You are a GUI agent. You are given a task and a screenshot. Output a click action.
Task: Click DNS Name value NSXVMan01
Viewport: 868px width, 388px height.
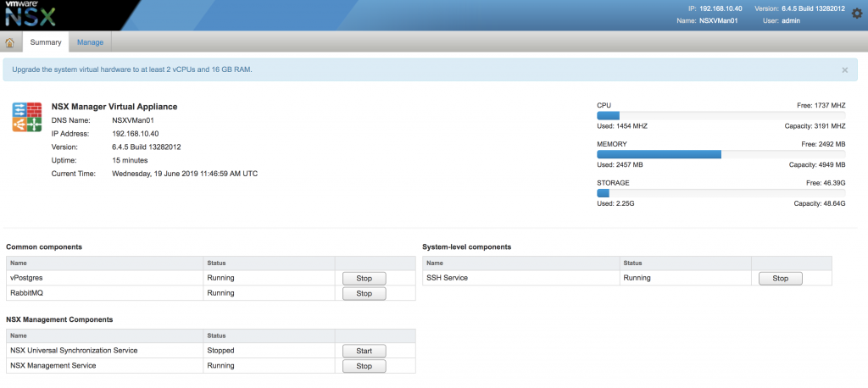[132, 120]
